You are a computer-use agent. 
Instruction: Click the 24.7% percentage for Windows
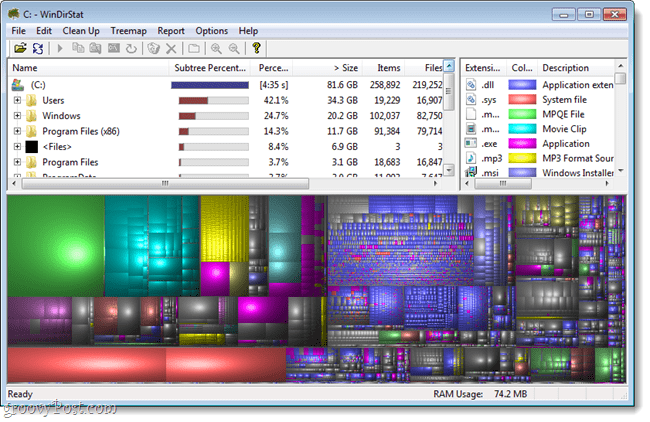click(x=276, y=116)
